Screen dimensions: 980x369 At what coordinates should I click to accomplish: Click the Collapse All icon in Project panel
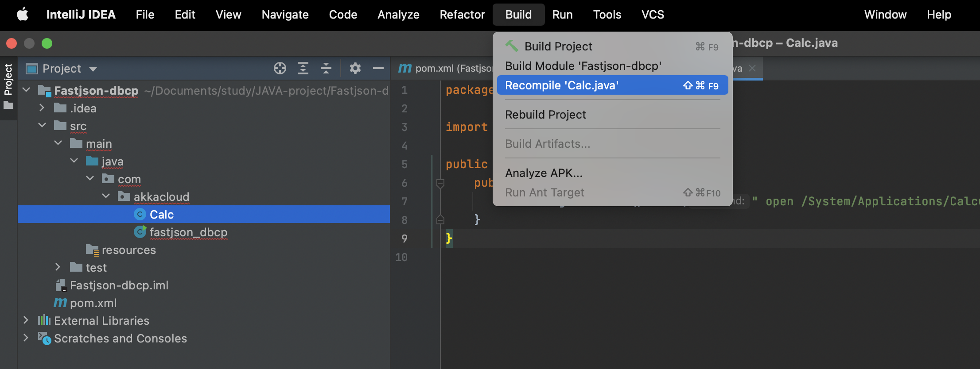pyautogui.click(x=326, y=68)
